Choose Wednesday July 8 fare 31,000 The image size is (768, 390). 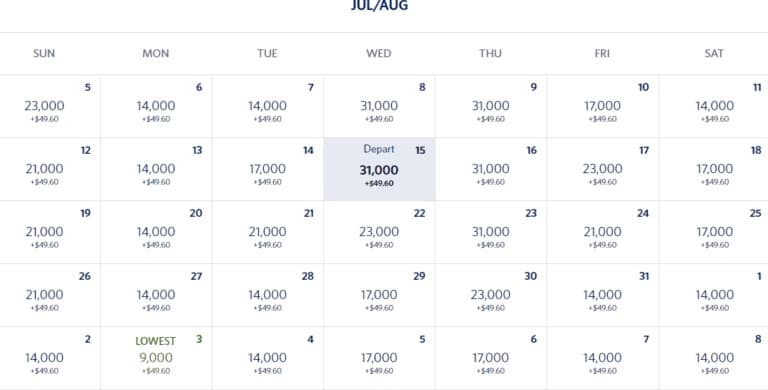(x=379, y=106)
